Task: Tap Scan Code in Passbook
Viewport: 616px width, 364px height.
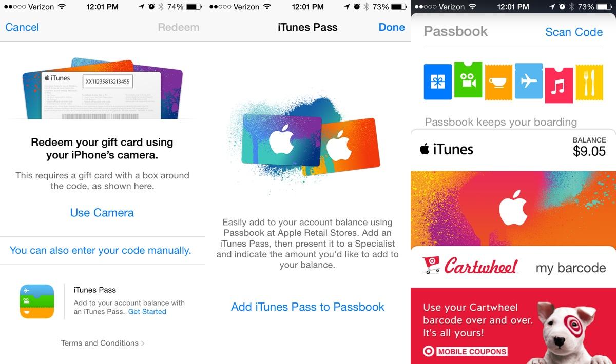Action: (574, 32)
